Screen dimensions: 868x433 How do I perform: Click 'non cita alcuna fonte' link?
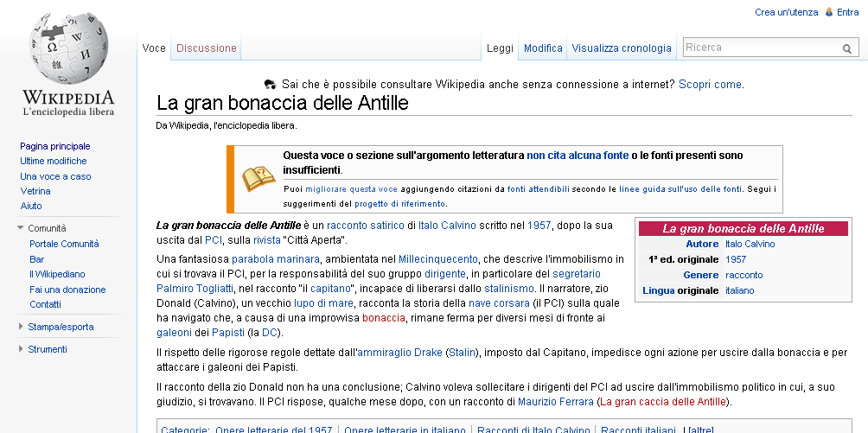(x=578, y=156)
